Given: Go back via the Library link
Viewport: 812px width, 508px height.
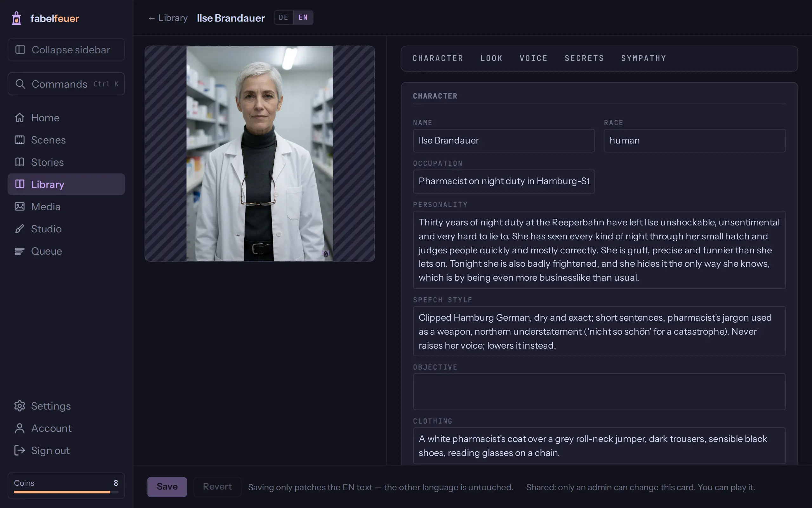Looking at the screenshot, I should point(168,18).
